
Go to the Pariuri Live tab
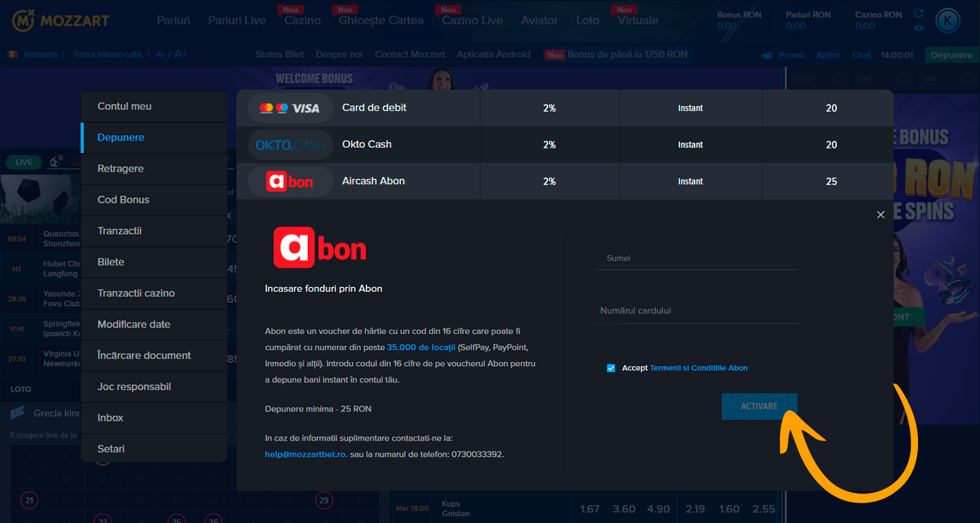pos(237,20)
